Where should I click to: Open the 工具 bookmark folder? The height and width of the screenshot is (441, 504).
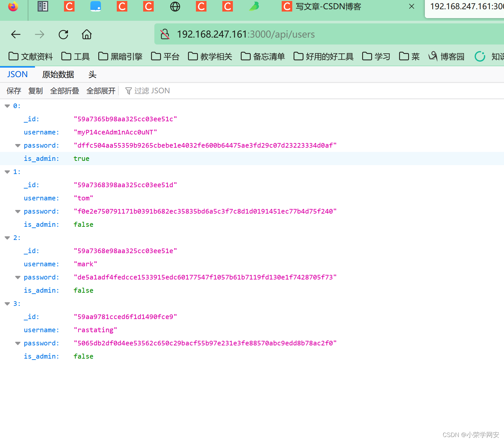pyautogui.click(x=76, y=56)
